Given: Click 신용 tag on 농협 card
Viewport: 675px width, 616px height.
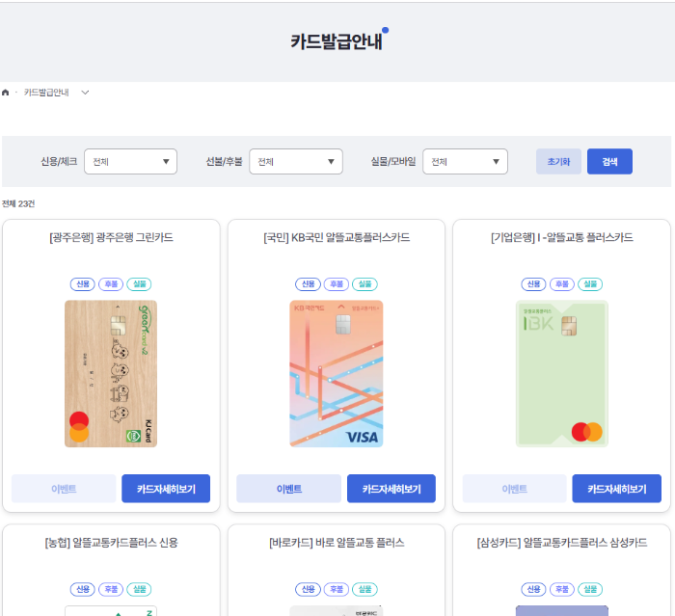Looking at the screenshot, I should [83, 589].
